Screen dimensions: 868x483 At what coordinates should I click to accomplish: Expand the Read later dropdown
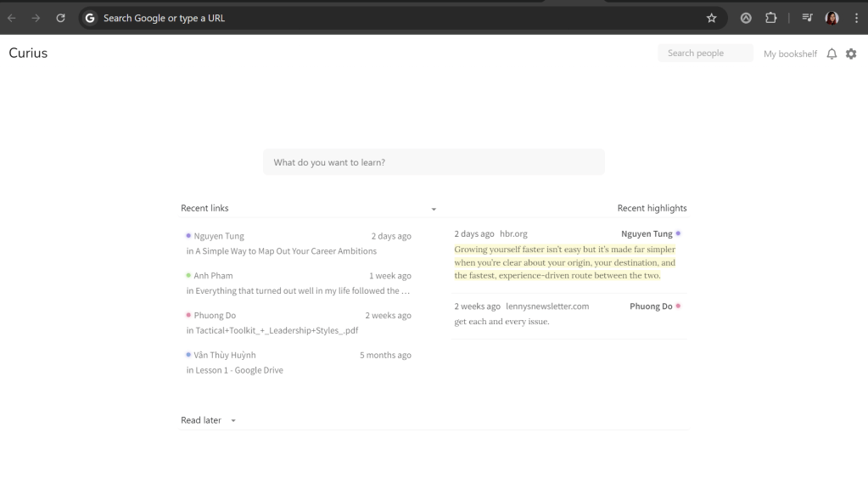point(233,421)
